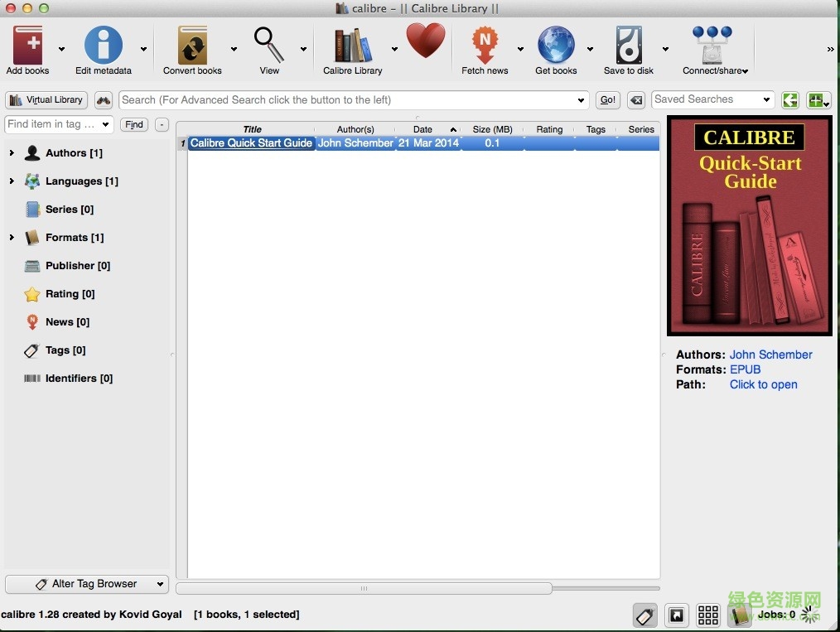Click the Go! search button
840x632 pixels.
(607, 99)
